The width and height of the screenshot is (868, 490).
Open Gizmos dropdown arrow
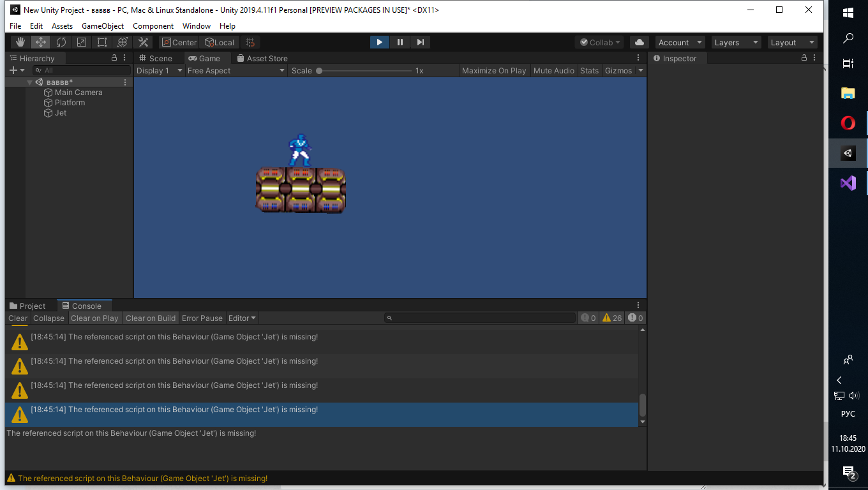click(x=640, y=70)
